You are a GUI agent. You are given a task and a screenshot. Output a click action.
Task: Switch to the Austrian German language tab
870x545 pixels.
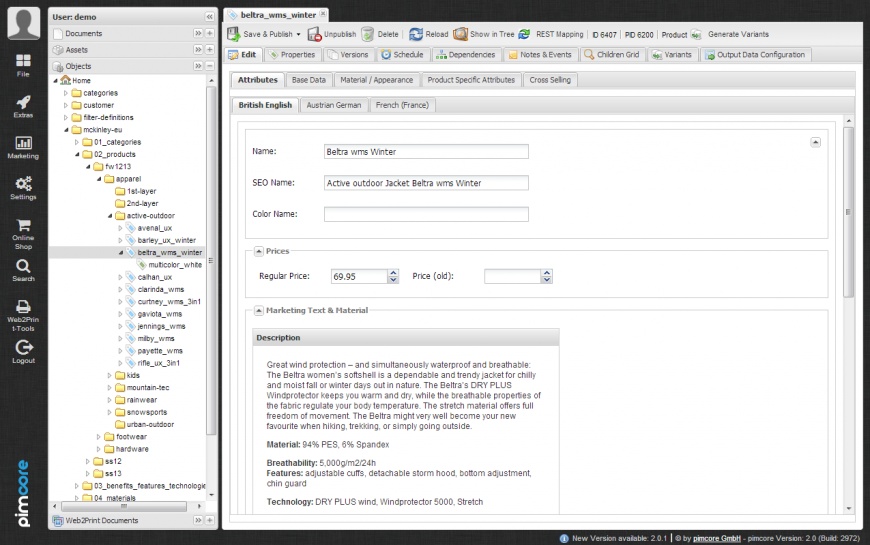[x=333, y=105]
